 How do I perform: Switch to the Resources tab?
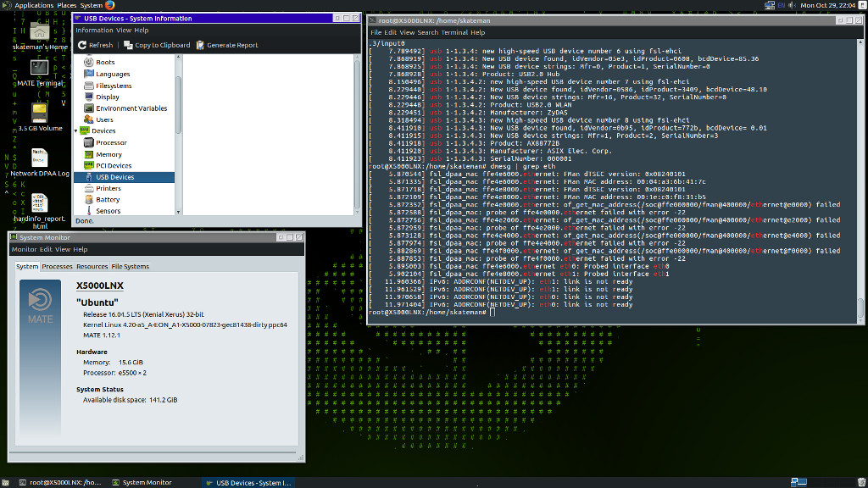(92, 266)
